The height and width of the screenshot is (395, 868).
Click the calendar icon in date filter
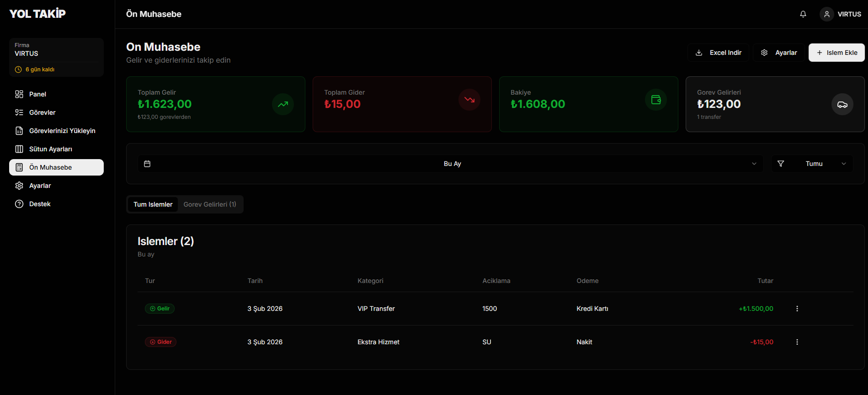tap(147, 164)
